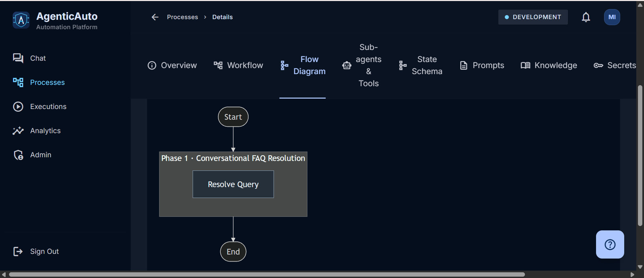This screenshot has width=644, height=278.
Task: Switch to the Overview tab
Action: (172, 65)
